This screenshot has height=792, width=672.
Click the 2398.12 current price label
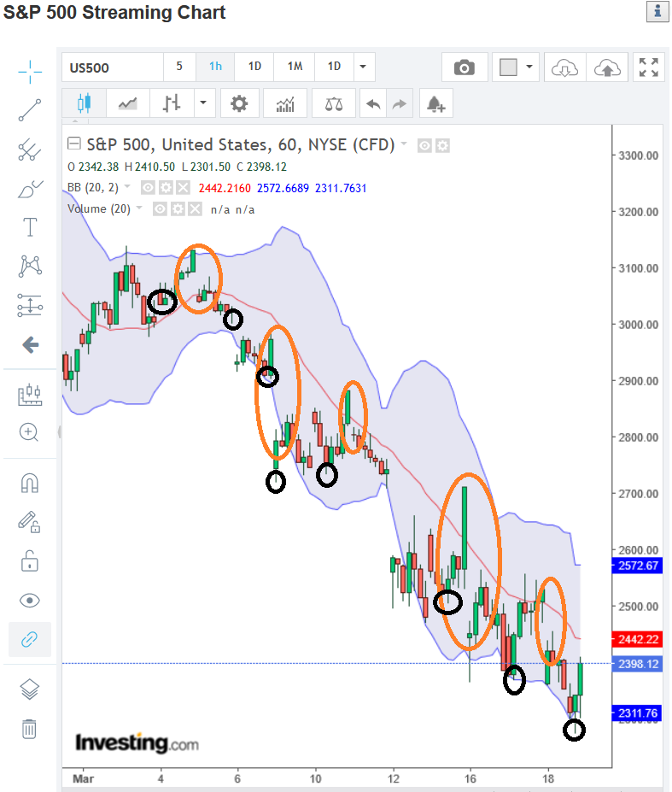point(637,664)
